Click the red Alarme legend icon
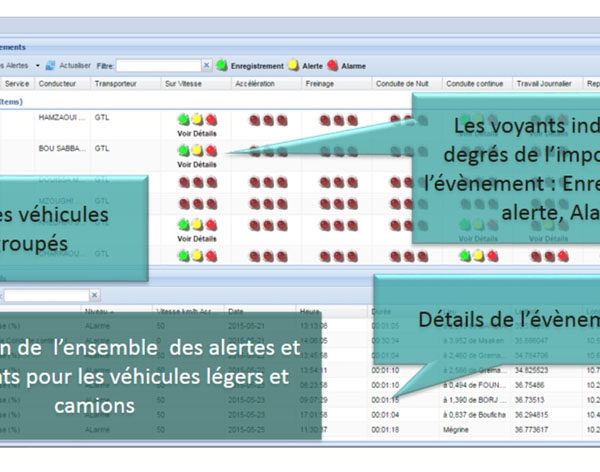This screenshot has height=472, width=600. tap(332, 65)
